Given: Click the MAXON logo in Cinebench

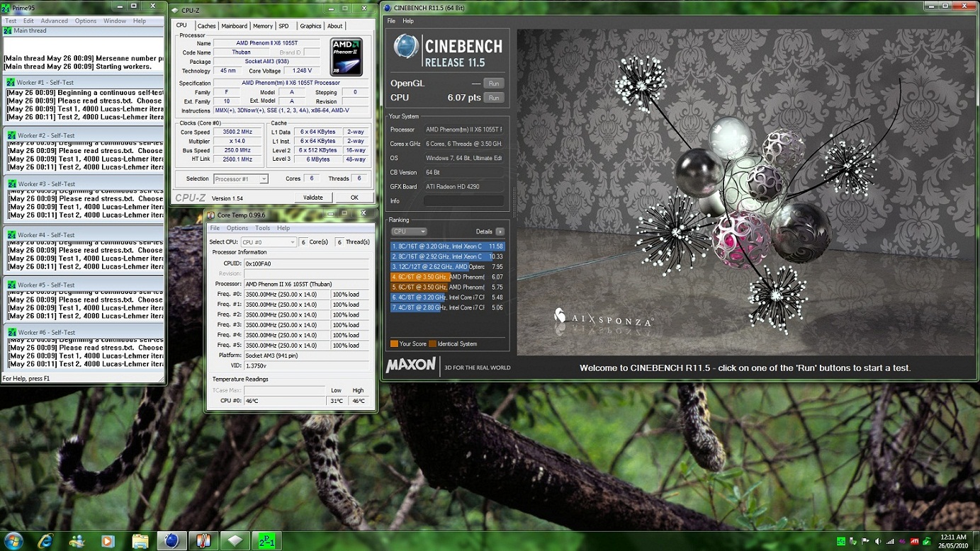Looking at the screenshot, I should (411, 365).
